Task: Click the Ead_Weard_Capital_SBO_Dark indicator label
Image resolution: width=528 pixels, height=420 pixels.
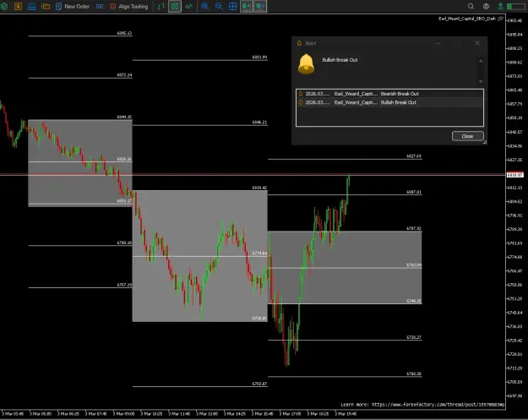Action: (467, 19)
